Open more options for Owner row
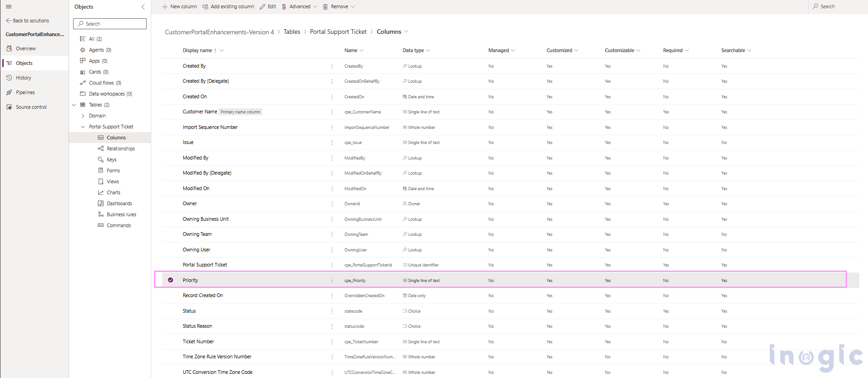This screenshot has height=378, width=868. click(332, 204)
